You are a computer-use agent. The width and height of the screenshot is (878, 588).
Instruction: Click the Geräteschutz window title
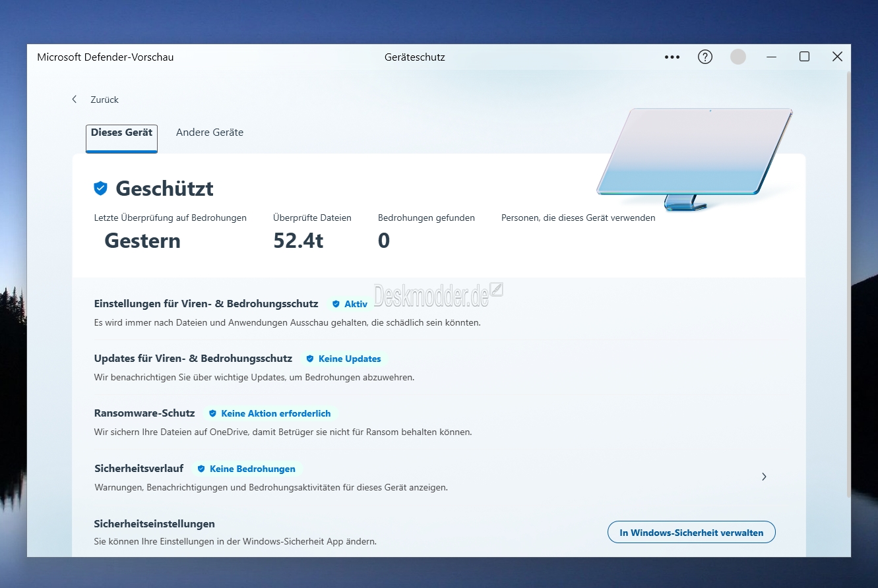click(x=415, y=57)
